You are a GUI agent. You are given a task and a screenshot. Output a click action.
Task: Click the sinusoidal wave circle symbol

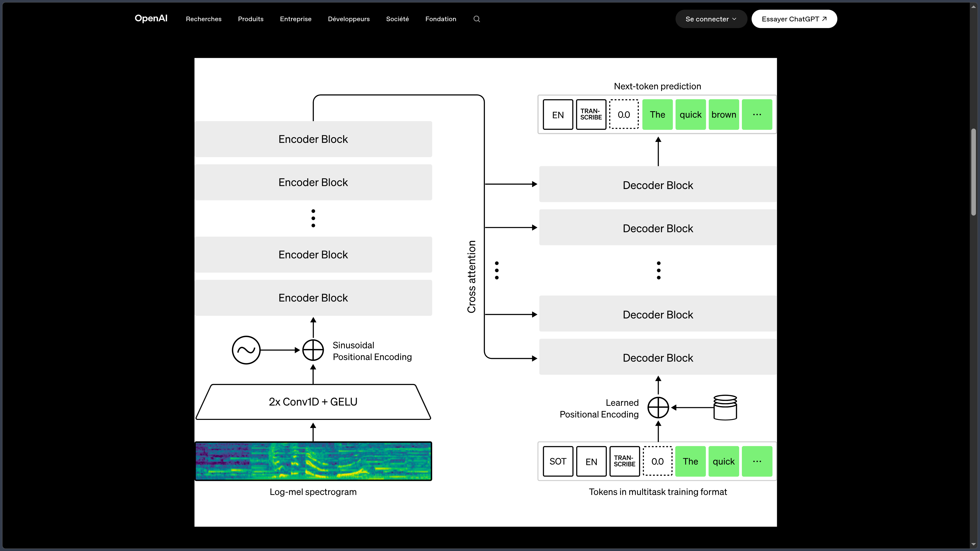tap(246, 350)
